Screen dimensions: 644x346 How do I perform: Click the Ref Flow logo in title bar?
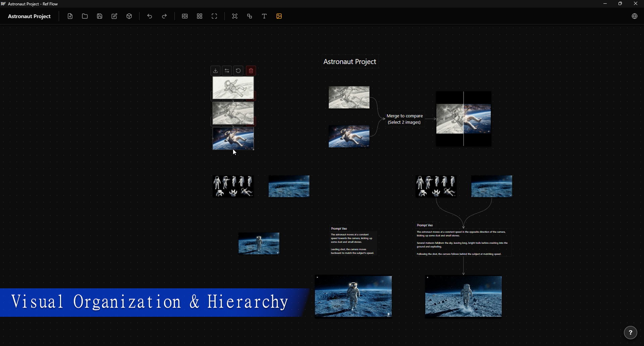click(3, 4)
